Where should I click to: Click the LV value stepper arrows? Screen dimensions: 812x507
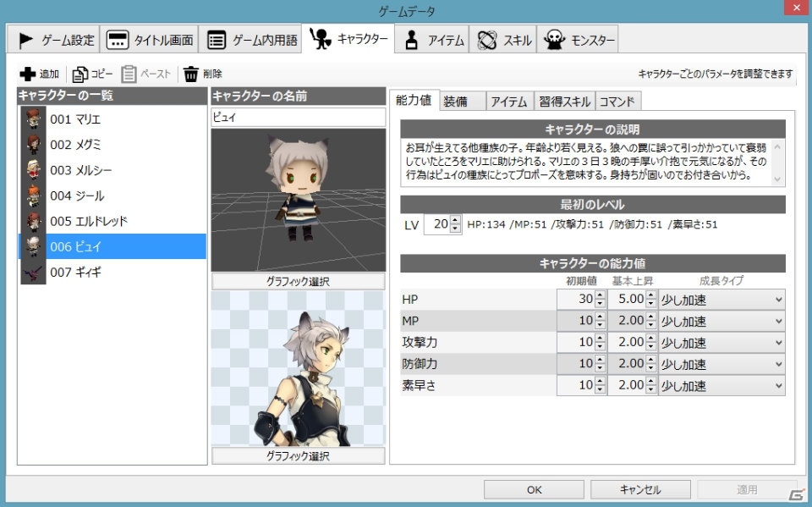[455, 224]
